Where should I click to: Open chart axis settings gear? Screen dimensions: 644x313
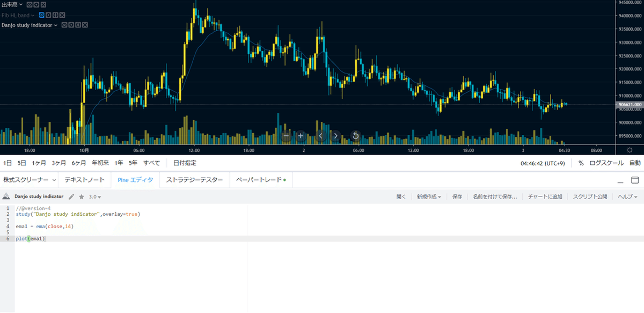pyautogui.click(x=630, y=150)
